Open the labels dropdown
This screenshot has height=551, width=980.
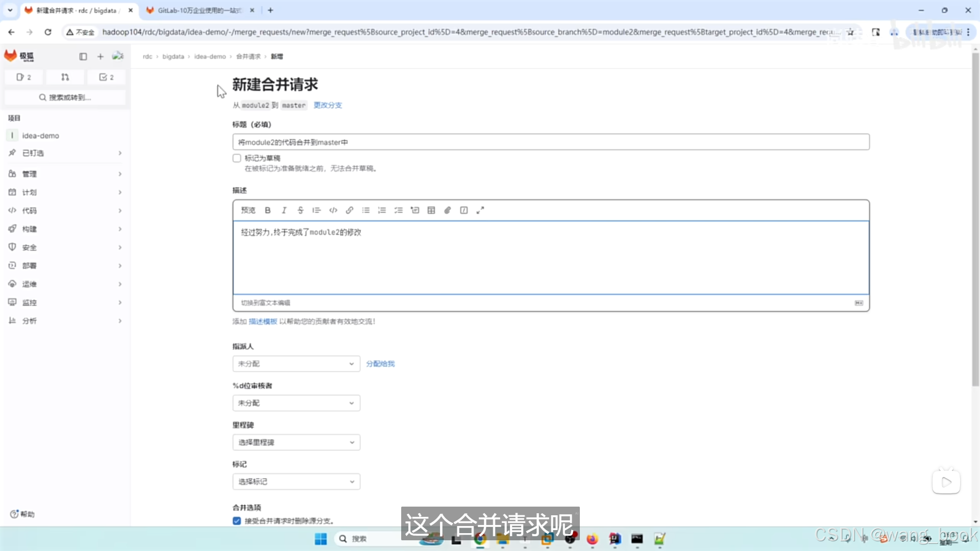pyautogui.click(x=296, y=482)
